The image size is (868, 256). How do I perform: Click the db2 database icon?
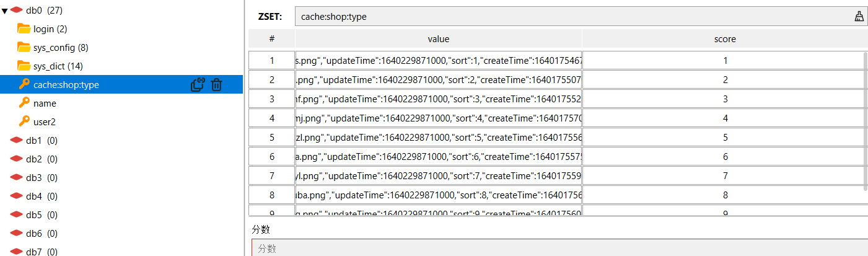coord(17,159)
